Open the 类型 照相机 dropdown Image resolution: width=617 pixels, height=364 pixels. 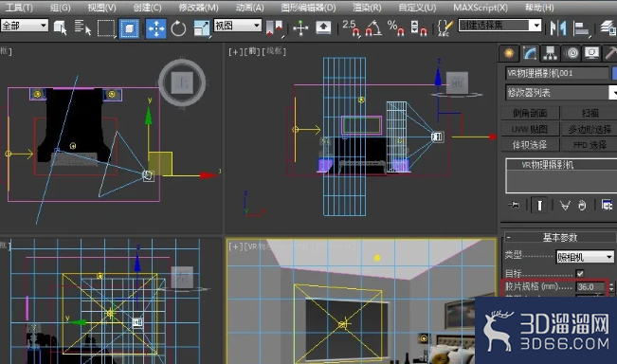(585, 257)
